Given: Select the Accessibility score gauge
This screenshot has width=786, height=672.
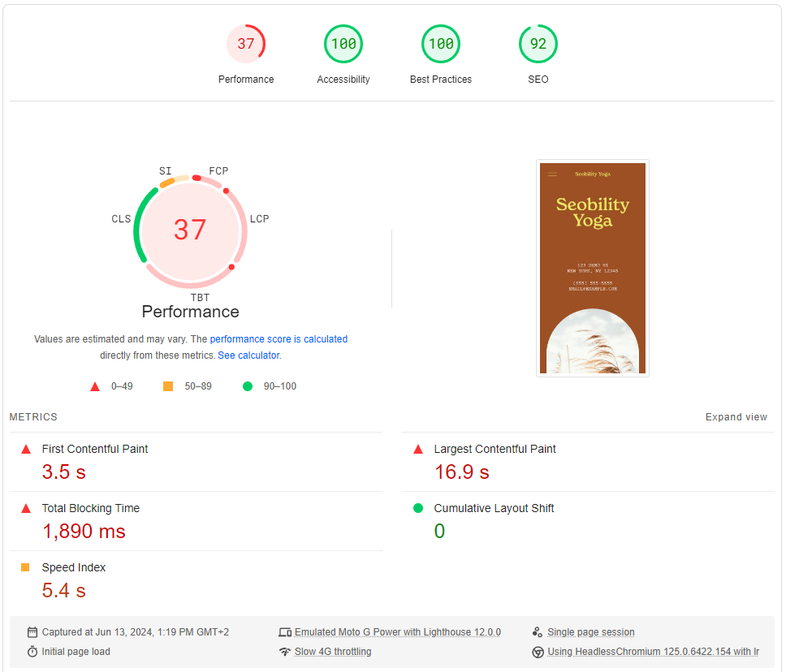Looking at the screenshot, I should [343, 44].
